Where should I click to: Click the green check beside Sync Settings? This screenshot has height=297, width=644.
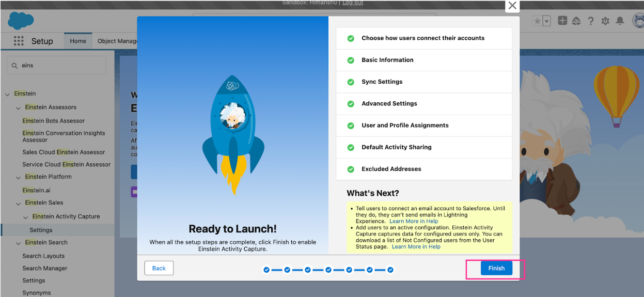[351, 82]
